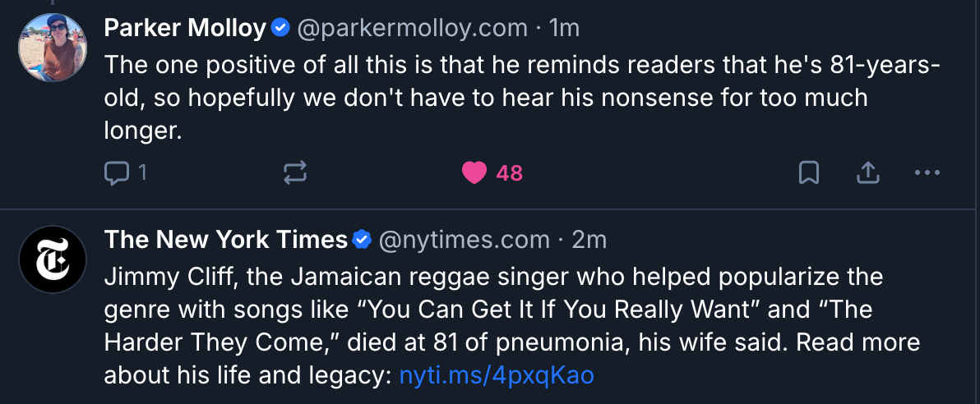Repost Parker Molloy's post
980x404 pixels.
coord(295,172)
